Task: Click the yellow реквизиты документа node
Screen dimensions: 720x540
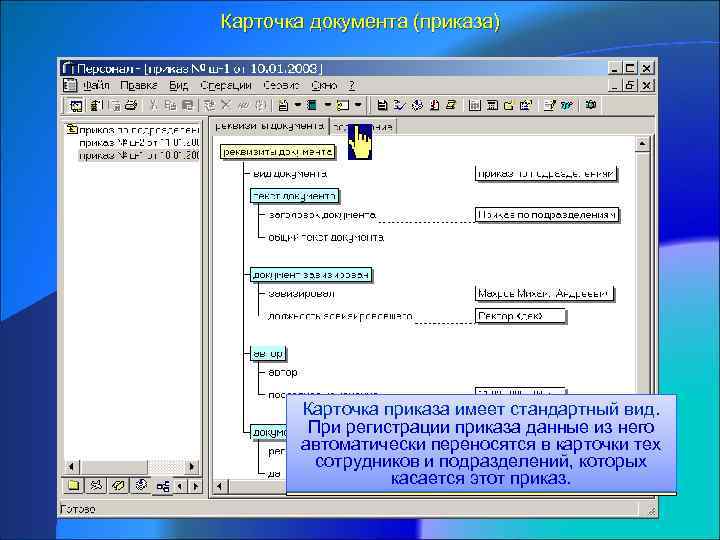Action: 278,152
